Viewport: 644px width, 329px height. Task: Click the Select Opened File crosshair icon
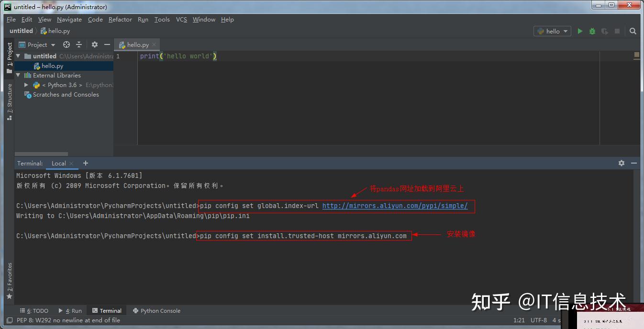tap(66, 44)
